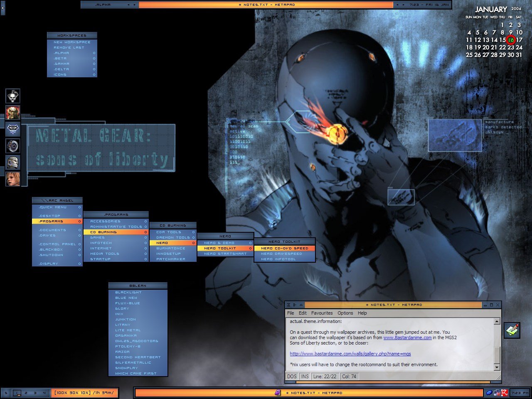Click the clock showing 7:23 PM
The height and width of the screenshot is (399, 532).
point(520,393)
